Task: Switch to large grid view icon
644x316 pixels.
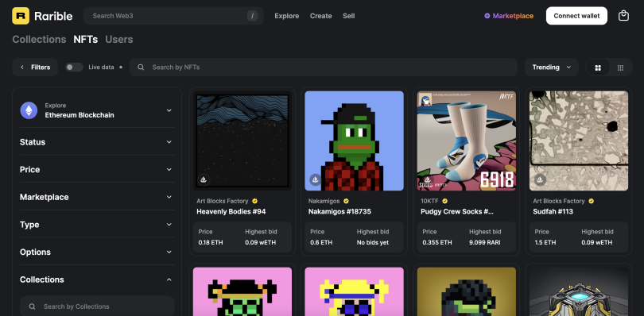Action: (598, 67)
